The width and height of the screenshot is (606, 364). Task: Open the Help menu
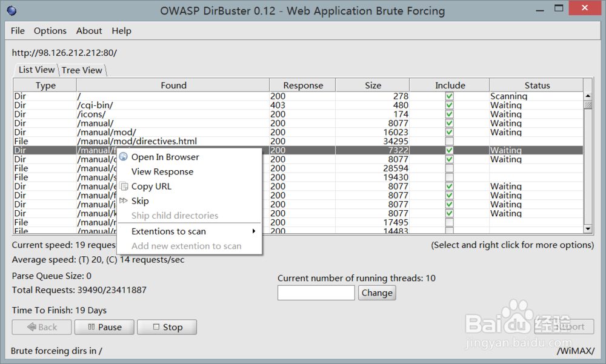pos(121,31)
